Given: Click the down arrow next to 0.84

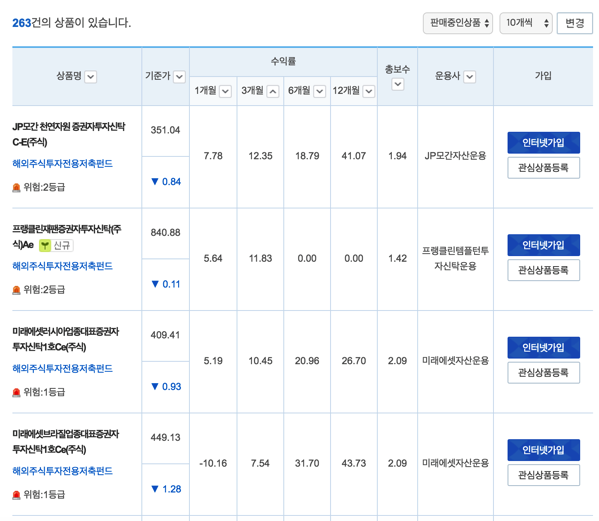Looking at the screenshot, I should point(155,181).
